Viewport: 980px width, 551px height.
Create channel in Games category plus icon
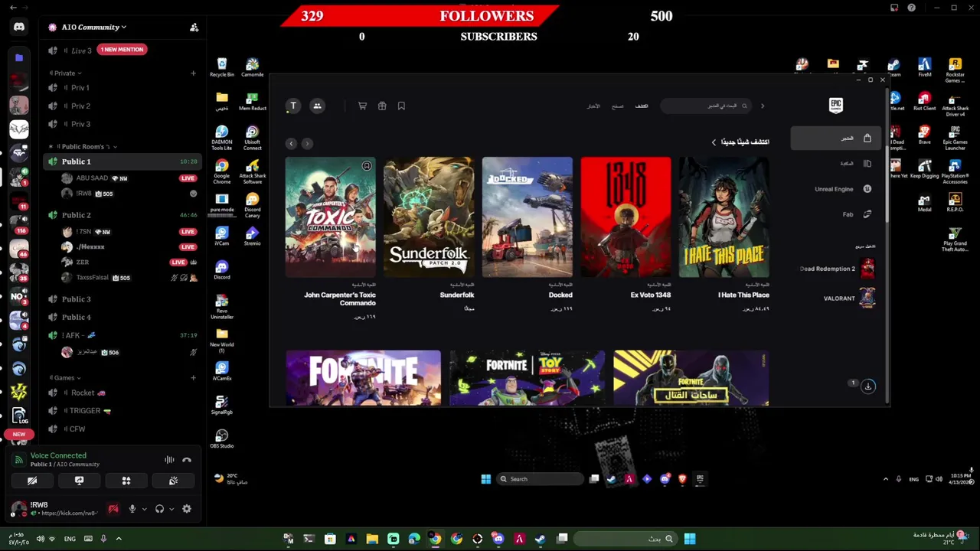tap(194, 377)
